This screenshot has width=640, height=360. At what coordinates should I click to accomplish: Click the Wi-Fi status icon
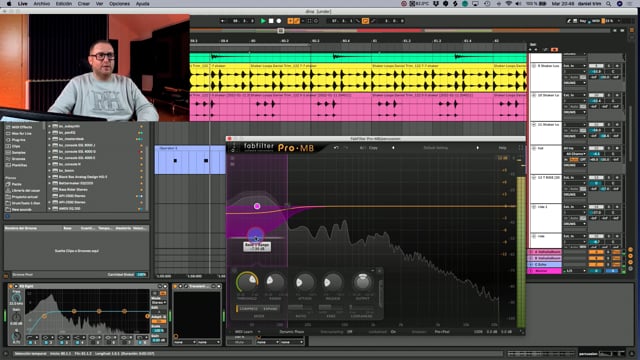tap(509, 4)
